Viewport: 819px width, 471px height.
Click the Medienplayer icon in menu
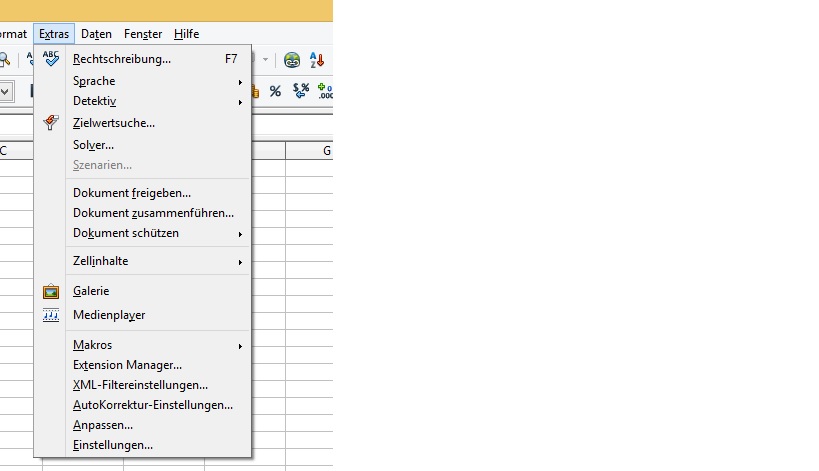[x=51, y=315]
